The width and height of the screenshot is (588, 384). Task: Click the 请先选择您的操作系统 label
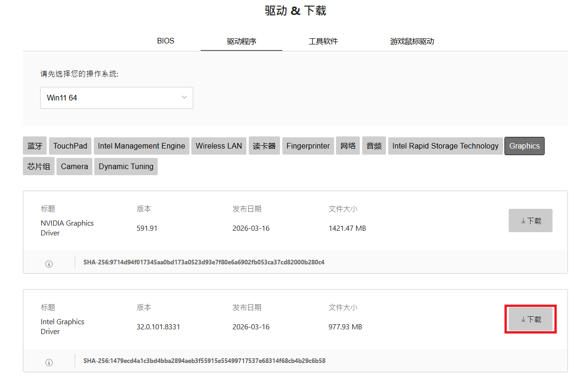coord(79,74)
